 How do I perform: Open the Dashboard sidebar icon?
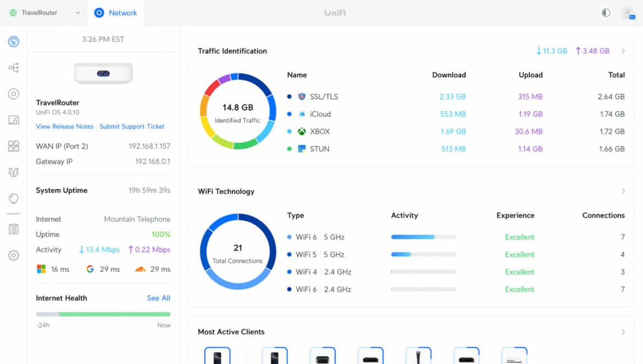point(14,41)
